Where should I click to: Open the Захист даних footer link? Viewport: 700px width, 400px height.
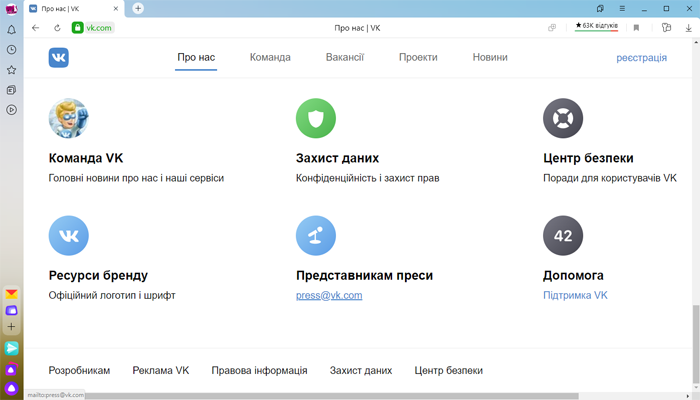[x=361, y=371]
